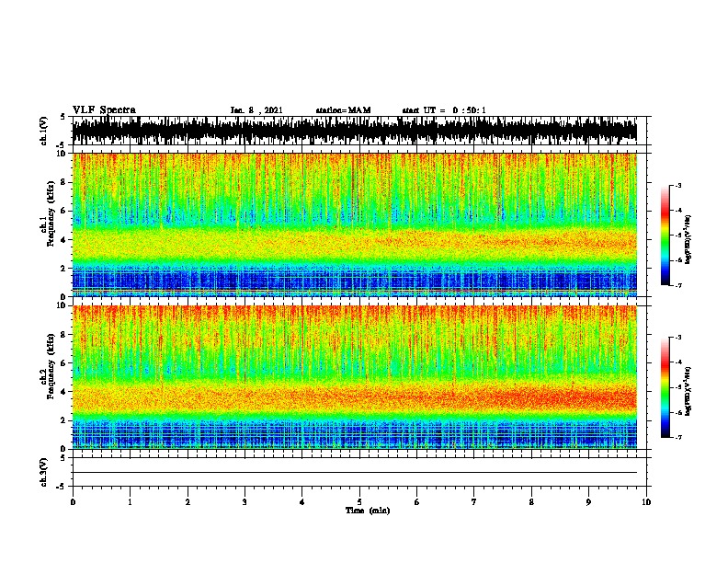The width and height of the screenshot is (728, 563).
Task: Click the "-3" label on ch.1 colorbar
Action: tap(677, 186)
